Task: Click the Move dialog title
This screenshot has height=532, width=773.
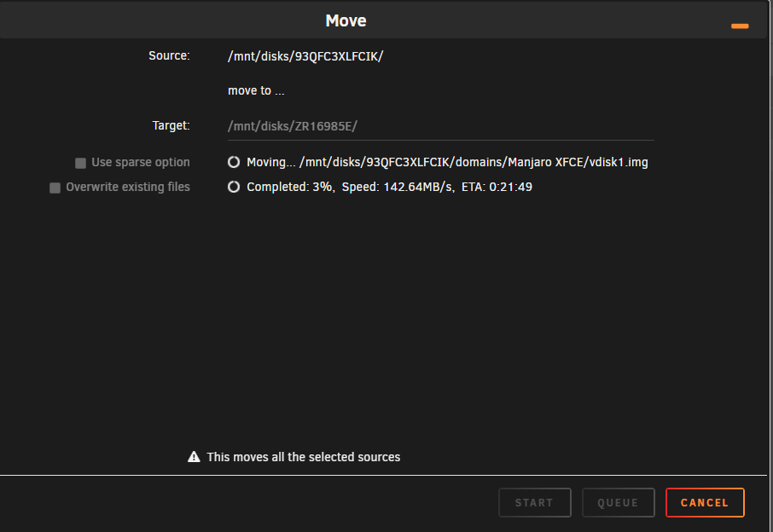Action: click(x=346, y=20)
